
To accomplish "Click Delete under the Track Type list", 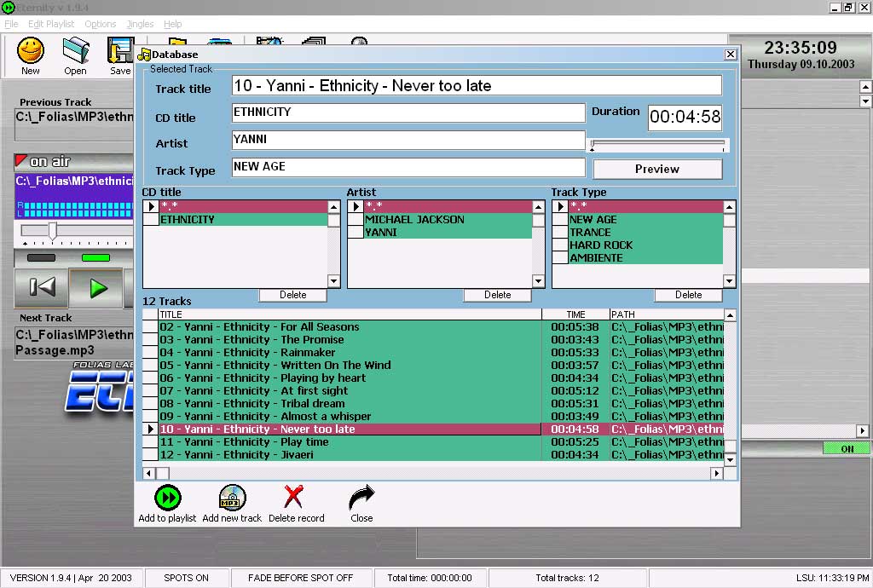I will (689, 295).
